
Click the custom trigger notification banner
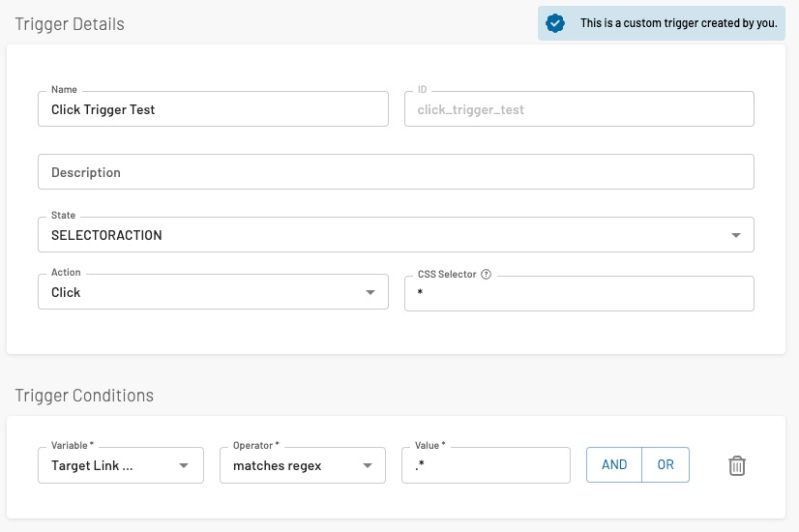[x=662, y=23]
